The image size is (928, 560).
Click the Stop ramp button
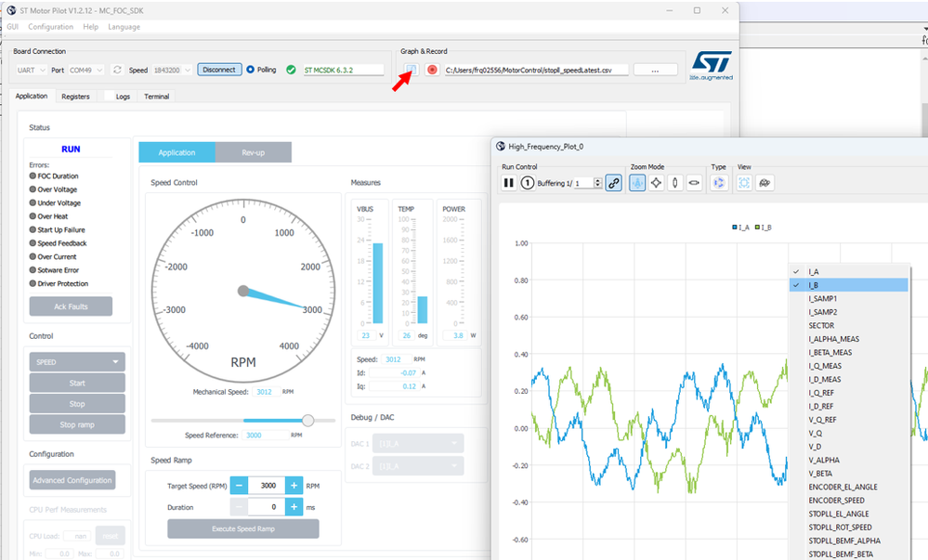pos(77,424)
